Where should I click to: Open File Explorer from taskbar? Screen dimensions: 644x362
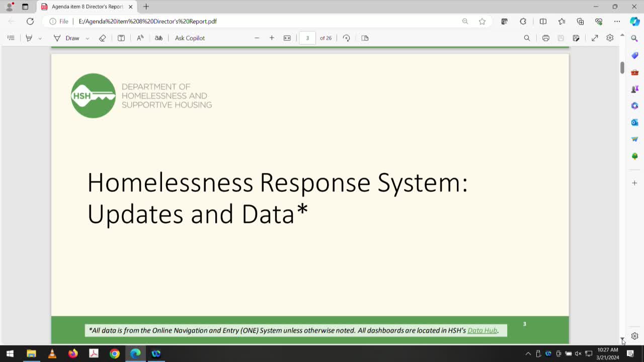(31, 353)
